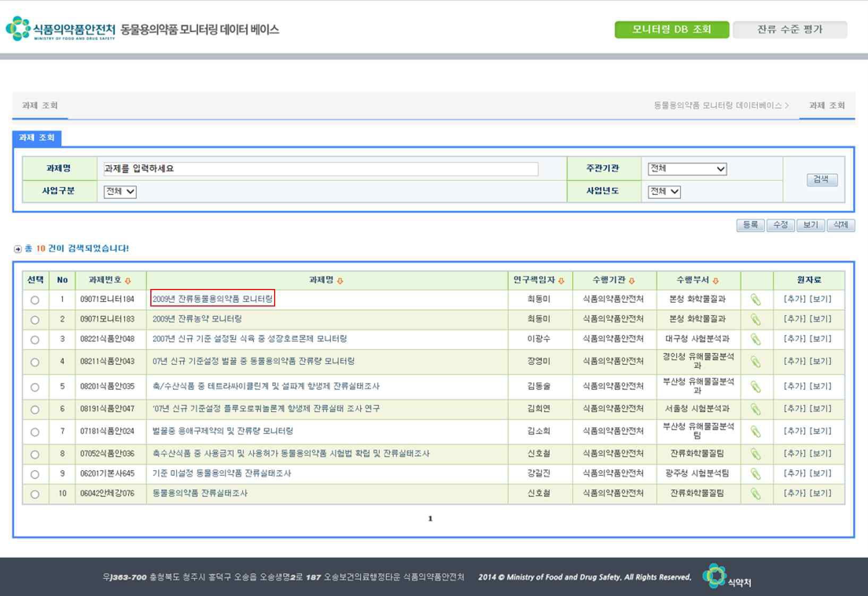Image resolution: width=868 pixels, height=596 pixels.
Task: Open 2009년 잔류농약 모니터링 link
Action: pos(197,319)
